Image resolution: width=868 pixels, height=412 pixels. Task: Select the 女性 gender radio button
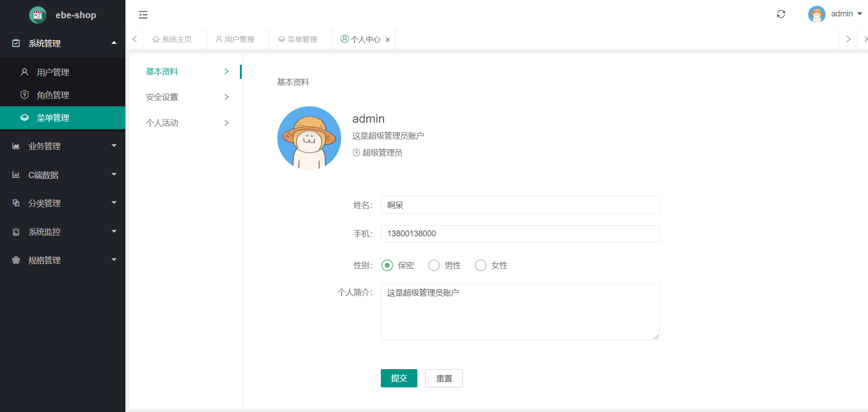click(480, 265)
